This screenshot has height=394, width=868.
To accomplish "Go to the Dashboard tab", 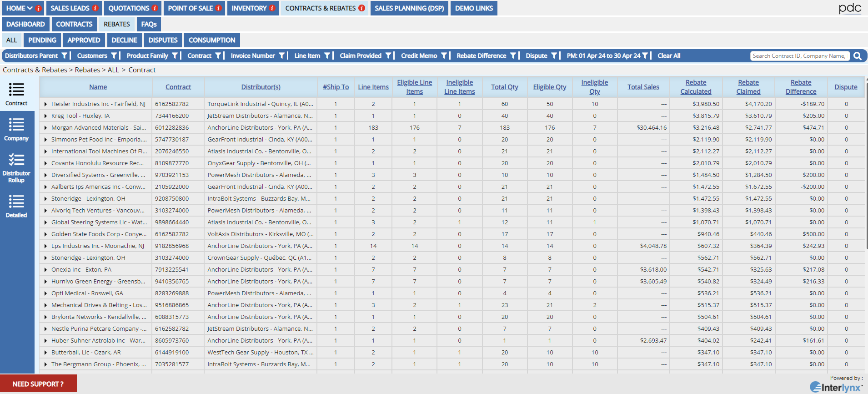I will (x=25, y=24).
